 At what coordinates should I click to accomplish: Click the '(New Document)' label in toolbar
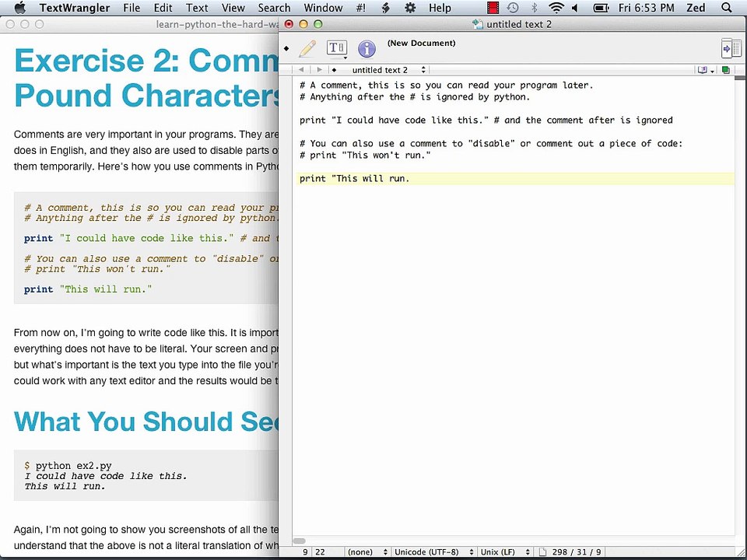tap(421, 43)
